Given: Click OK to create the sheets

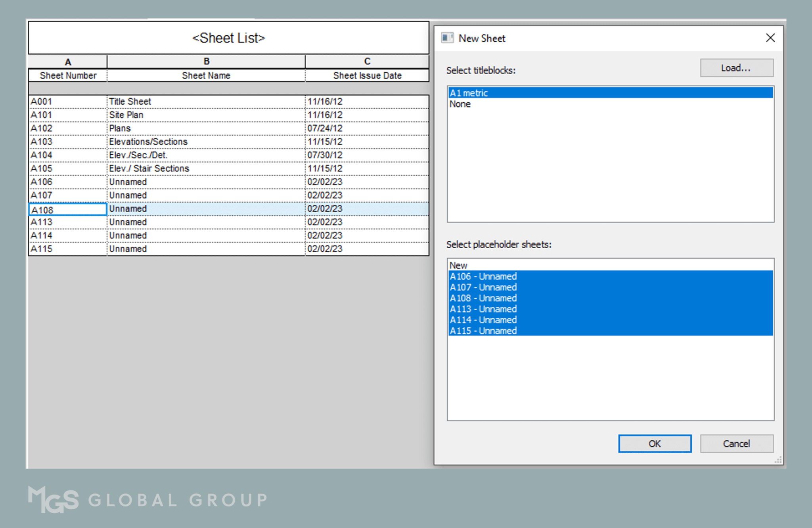Looking at the screenshot, I should pyautogui.click(x=655, y=444).
